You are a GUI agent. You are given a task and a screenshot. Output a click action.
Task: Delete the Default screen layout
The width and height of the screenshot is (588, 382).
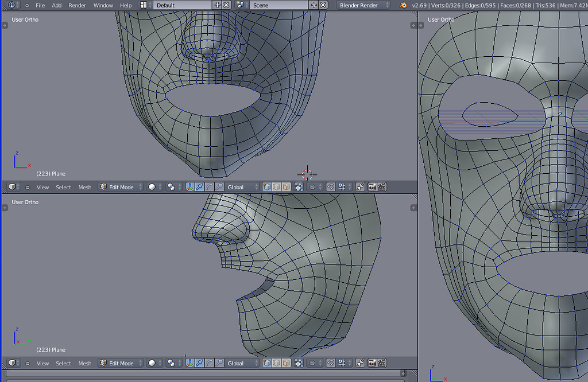click(x=226, y=5)
